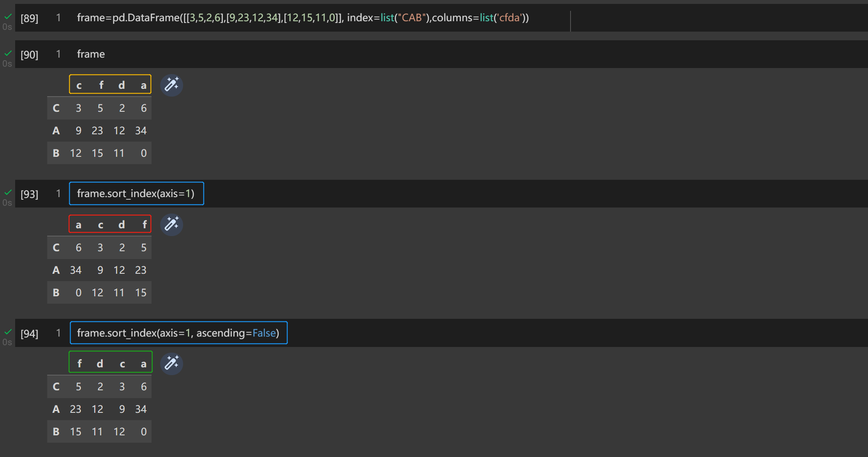The height and width of the screenshot is (457, 868).
Task: Click the magic wand icon beside the f d c a table
Action: pos(171,363)
